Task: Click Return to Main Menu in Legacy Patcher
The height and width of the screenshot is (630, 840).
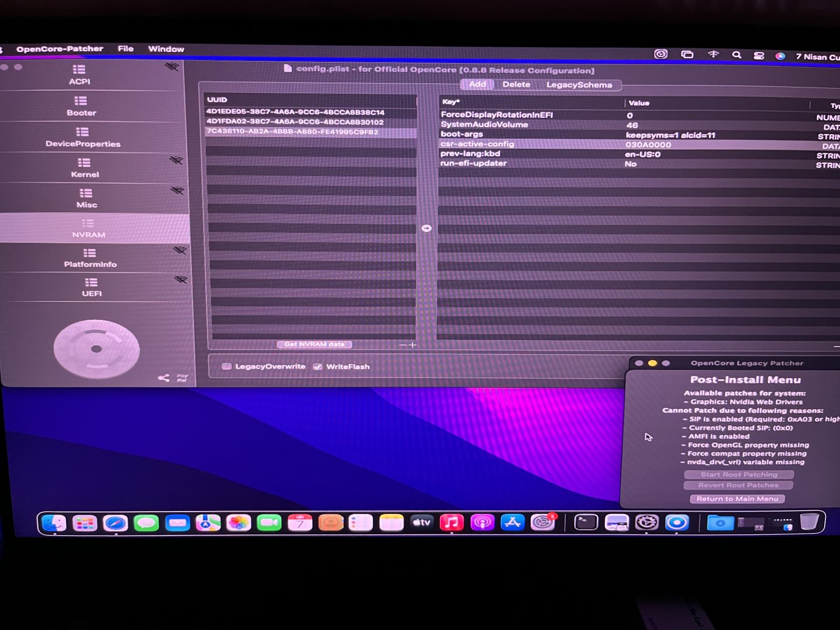Action: tap(737, 499)
